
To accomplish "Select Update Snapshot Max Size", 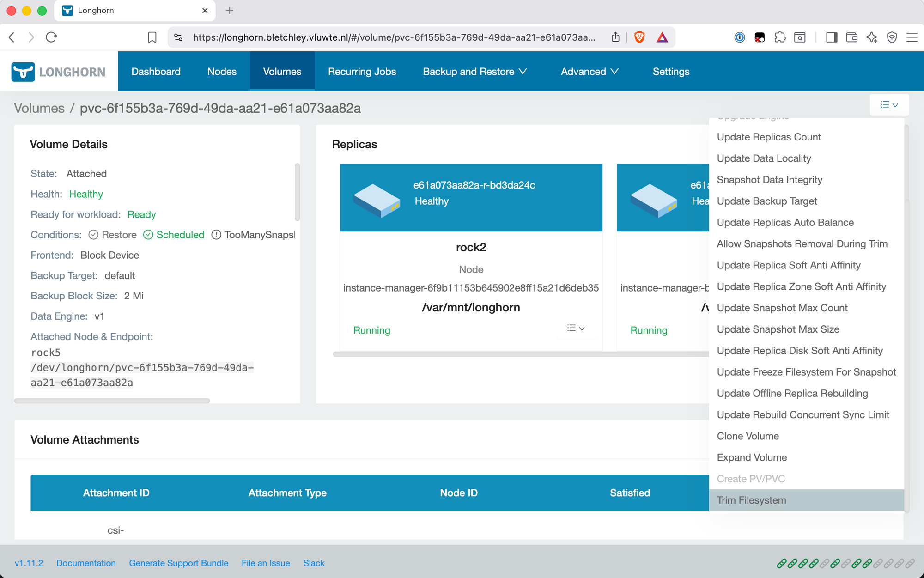I will pos(806,329).
